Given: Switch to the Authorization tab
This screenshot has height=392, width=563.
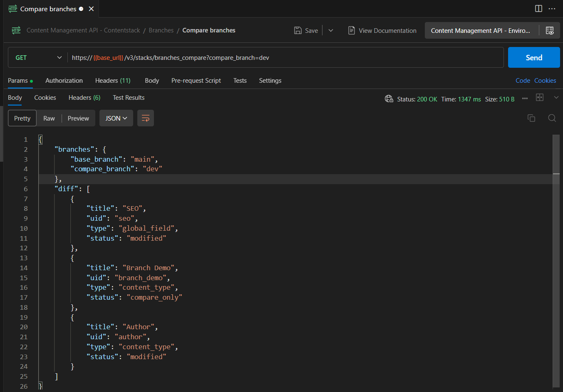Looking at the screenshot, I should [64, 81].
